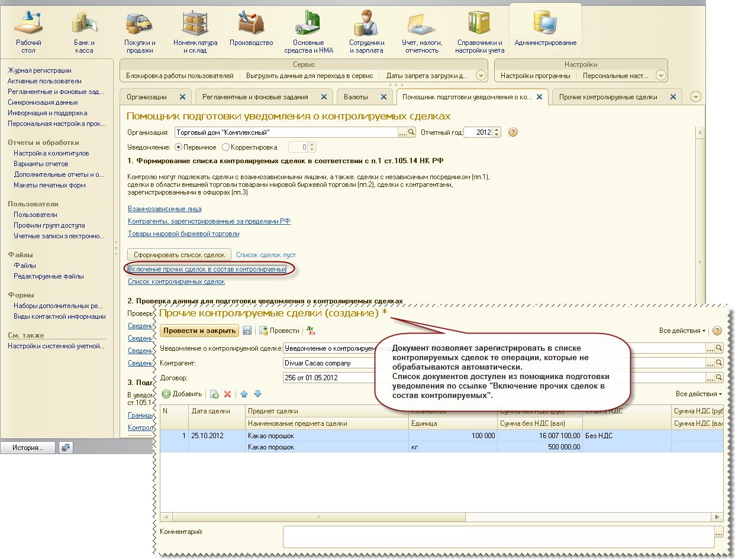
Task: Click the table's horizontal scrollbar
Action: (x=441, y=516)
